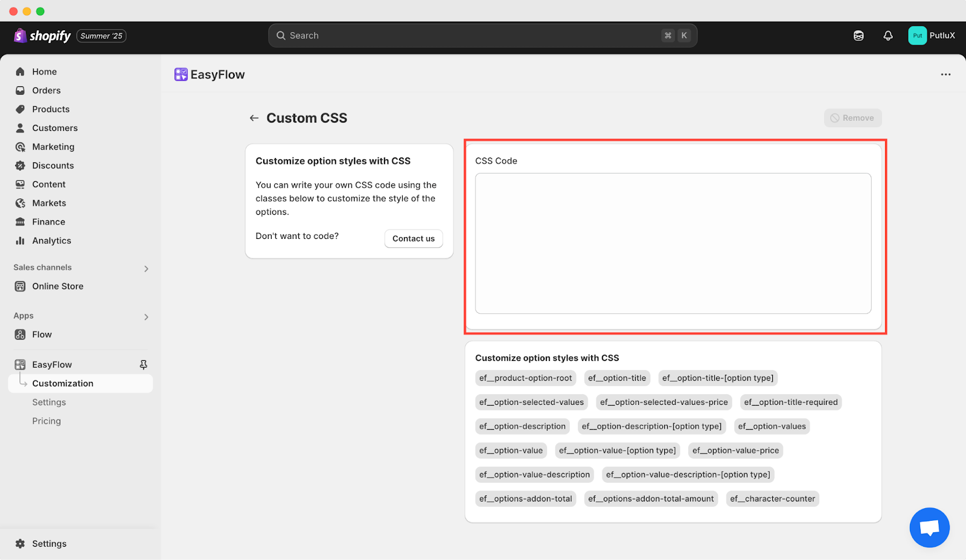This screenshot has height=560, width=966.
Task: Open the Pricing sub-item
Action: pos(46,421)
